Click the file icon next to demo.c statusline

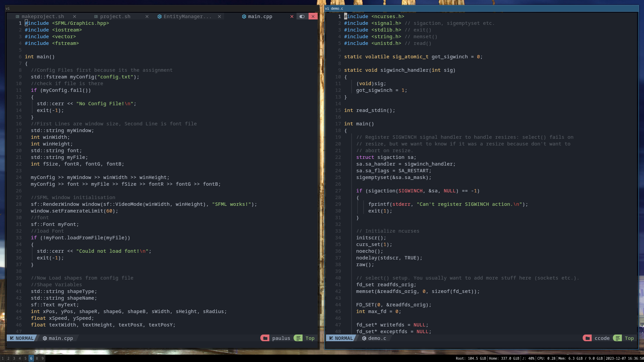364,338
